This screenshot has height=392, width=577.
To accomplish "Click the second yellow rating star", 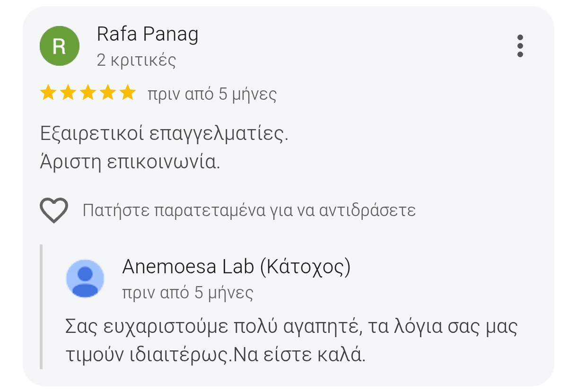I will coord(68,93).
